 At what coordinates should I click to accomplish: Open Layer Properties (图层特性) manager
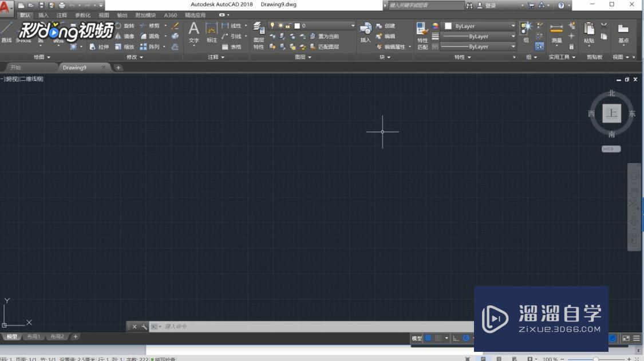tap(259, 36)
